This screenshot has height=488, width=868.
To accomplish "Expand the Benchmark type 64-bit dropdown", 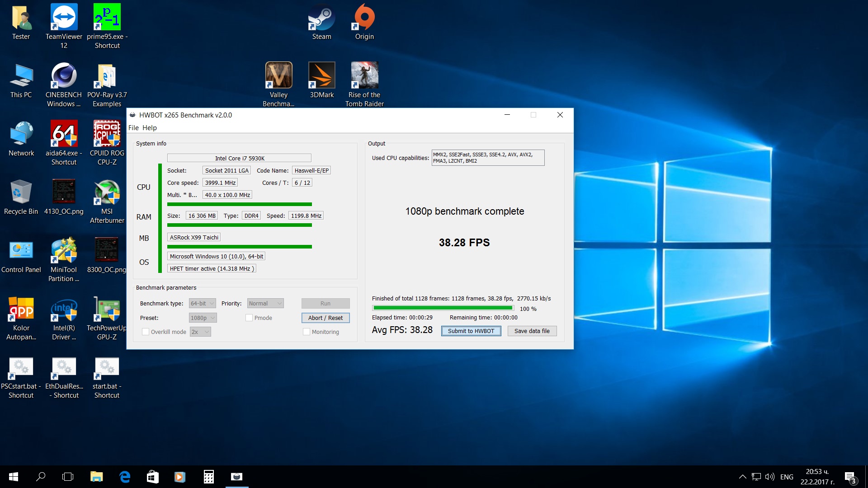I will point(202,304).
